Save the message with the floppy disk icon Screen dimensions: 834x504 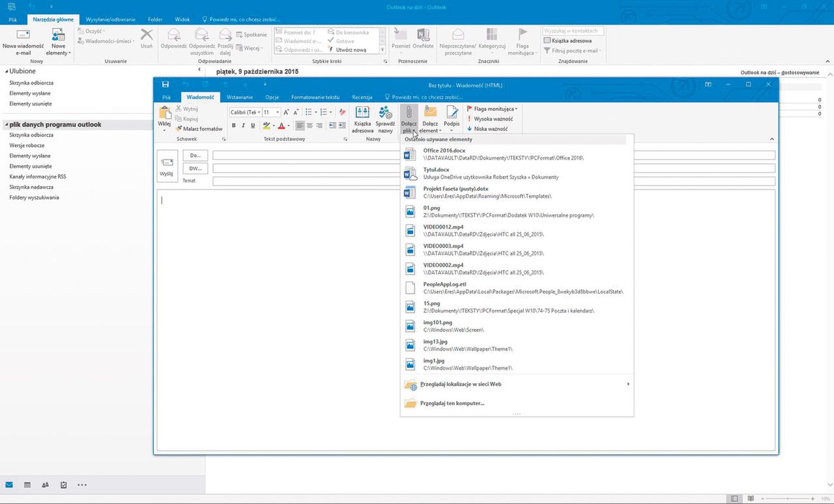click(165, 85)
